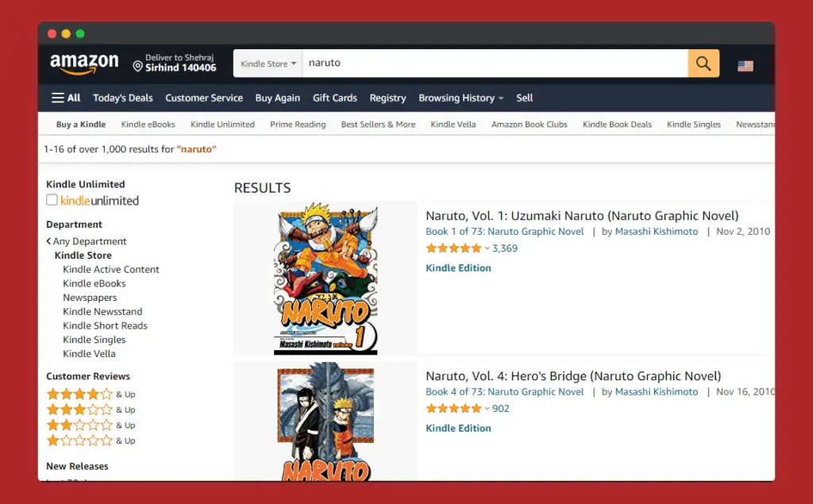Open the Amazon logo home link
Screen dimensions: 813x504
click(x=84, y=63)
